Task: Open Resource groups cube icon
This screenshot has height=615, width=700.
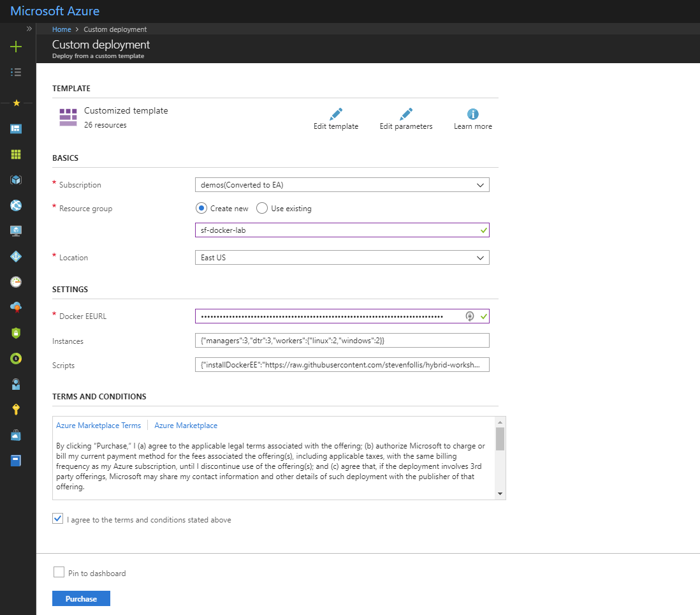Action: pyautogui.click(x=16, y=180)
